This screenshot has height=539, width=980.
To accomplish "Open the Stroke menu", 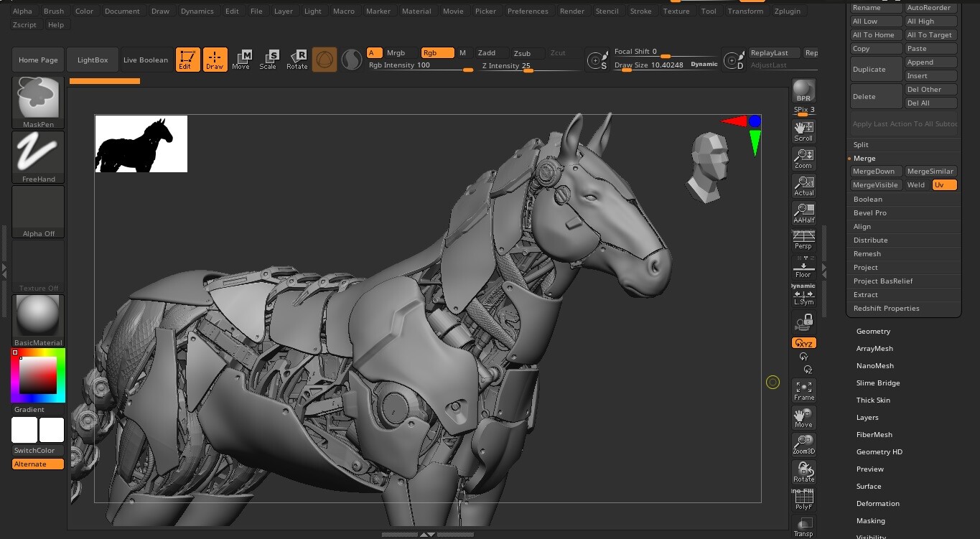I will tap(641, 11).
